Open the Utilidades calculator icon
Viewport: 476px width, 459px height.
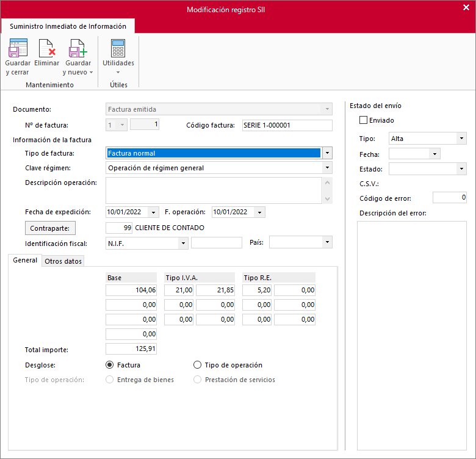pos(118,48)
